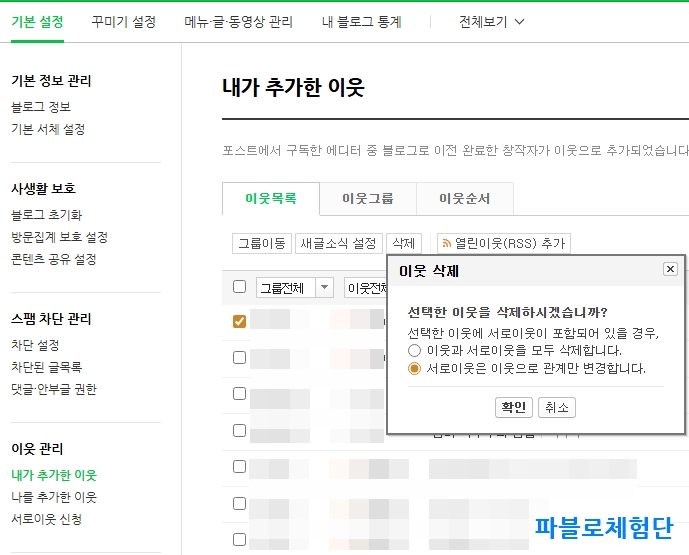Click the RSS icon in 열린이웃 추가
689x555 pixels.
tap(446, 243)
